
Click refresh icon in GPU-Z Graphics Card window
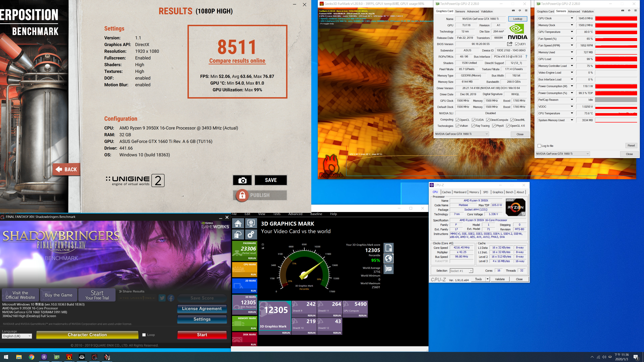coord(520,11)
